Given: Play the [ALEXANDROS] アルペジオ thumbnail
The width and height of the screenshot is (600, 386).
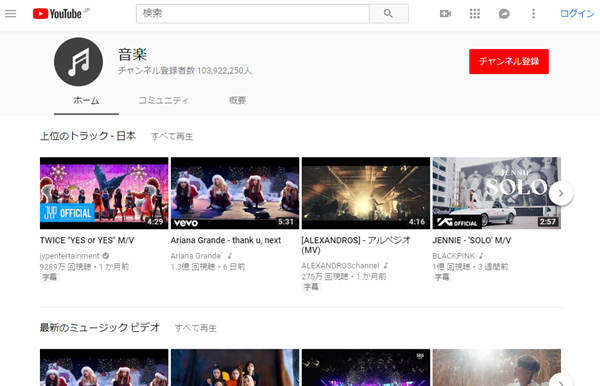Looking at the screenshot, I should 366,193.
